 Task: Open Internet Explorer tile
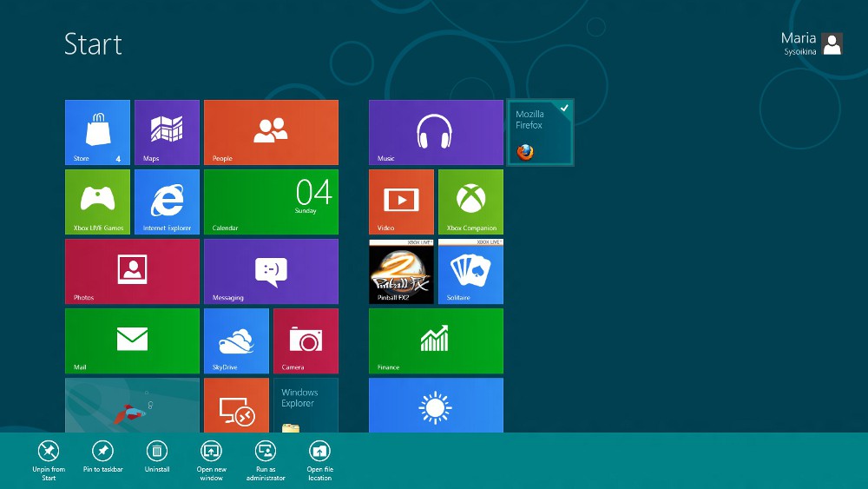click(167, 202)
